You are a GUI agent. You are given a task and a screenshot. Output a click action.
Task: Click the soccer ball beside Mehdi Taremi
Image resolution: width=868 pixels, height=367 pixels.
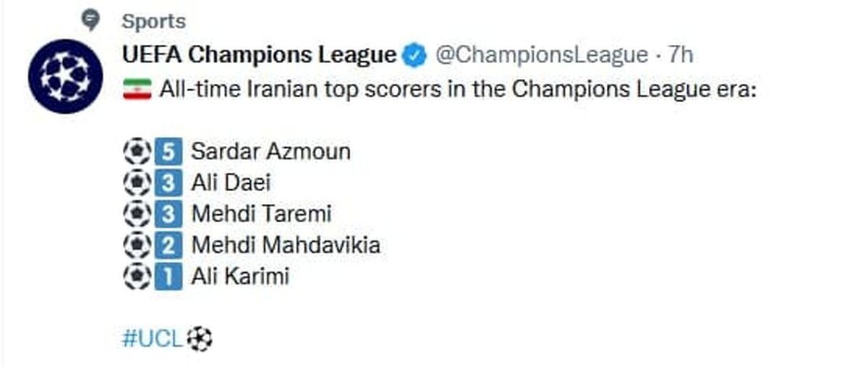pyautogui.click(x=136, y=214)
